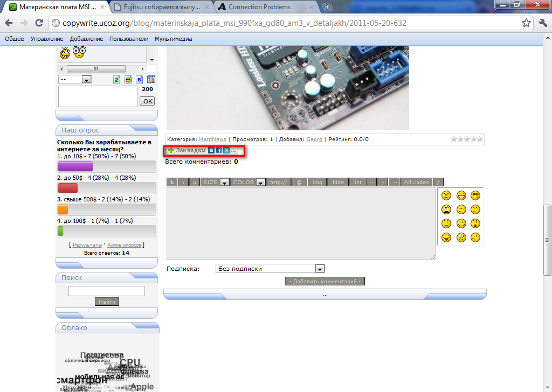Viewport: 552px width, 392px height.
Task: Insert email with @ button
Action: [299, 182]
